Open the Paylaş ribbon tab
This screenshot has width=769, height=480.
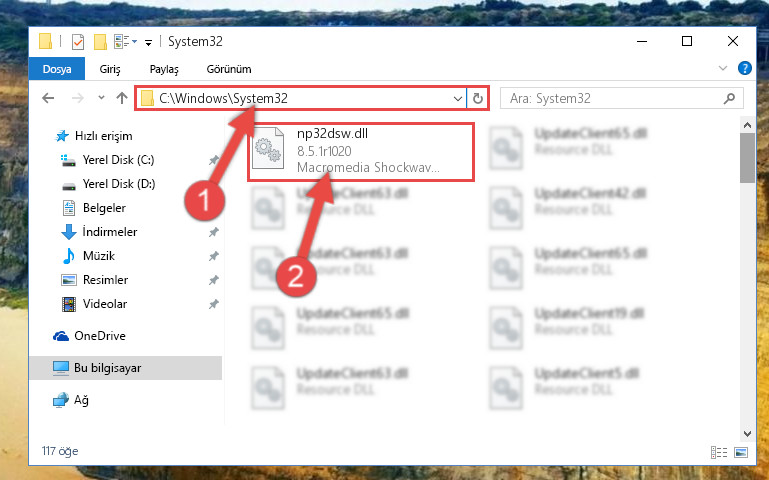(x=164, y=69)
